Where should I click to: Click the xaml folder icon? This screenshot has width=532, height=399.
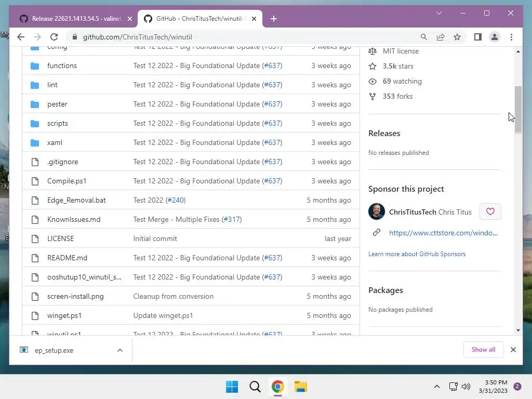point(35,142)
